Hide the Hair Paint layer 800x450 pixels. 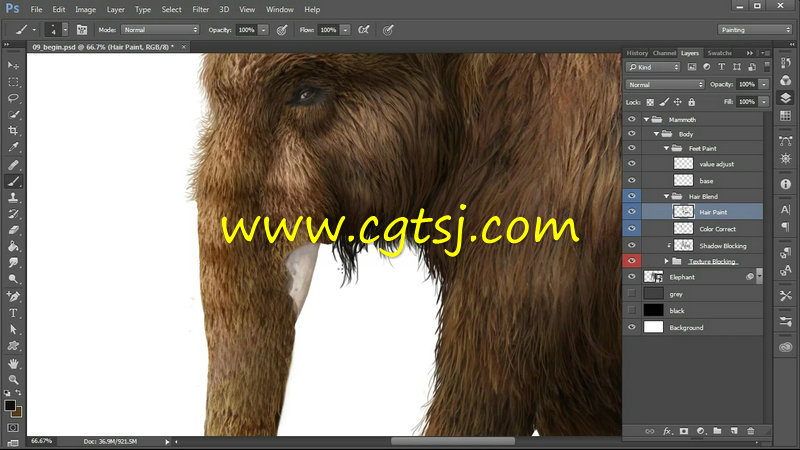pyautogui.click(x=632, y=212)
